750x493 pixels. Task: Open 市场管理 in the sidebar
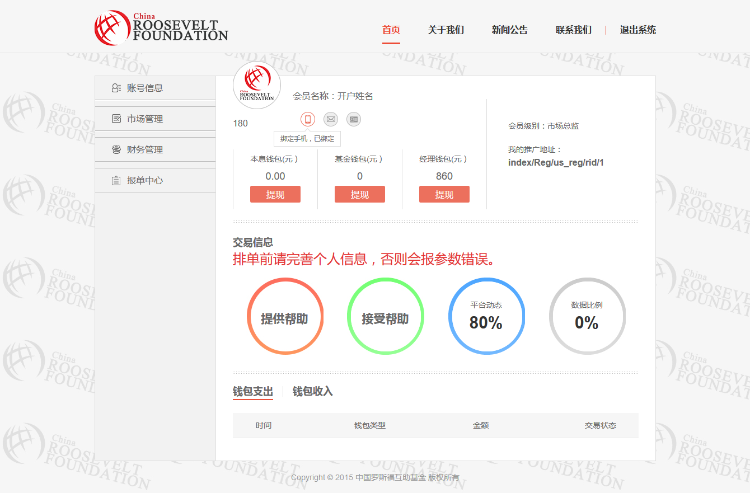click(155, 119)
